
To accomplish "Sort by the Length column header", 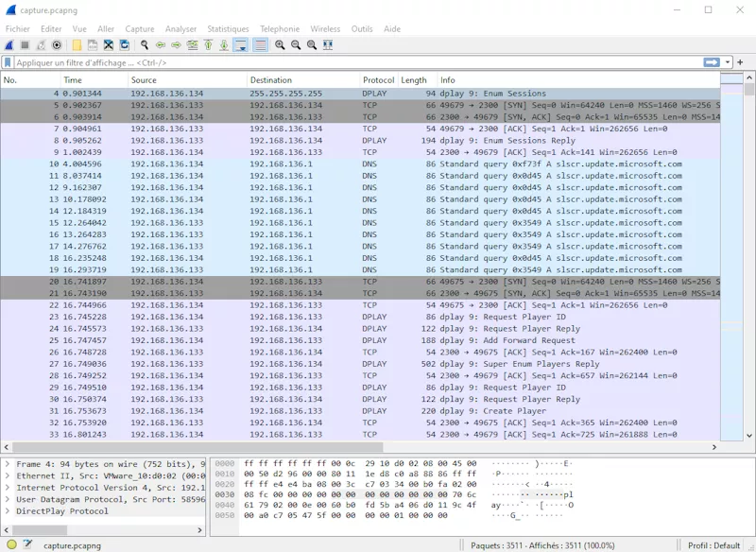I will click(x=417, y=80).
